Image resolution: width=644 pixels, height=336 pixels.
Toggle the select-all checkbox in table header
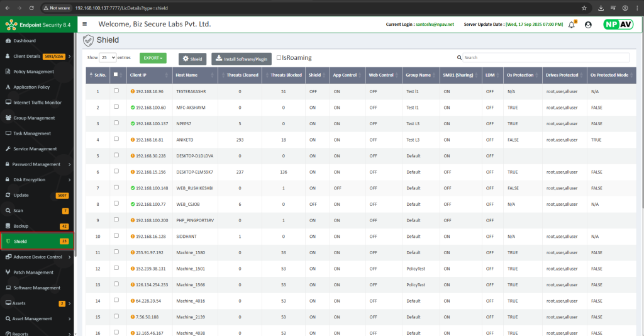tap(115, 75)
